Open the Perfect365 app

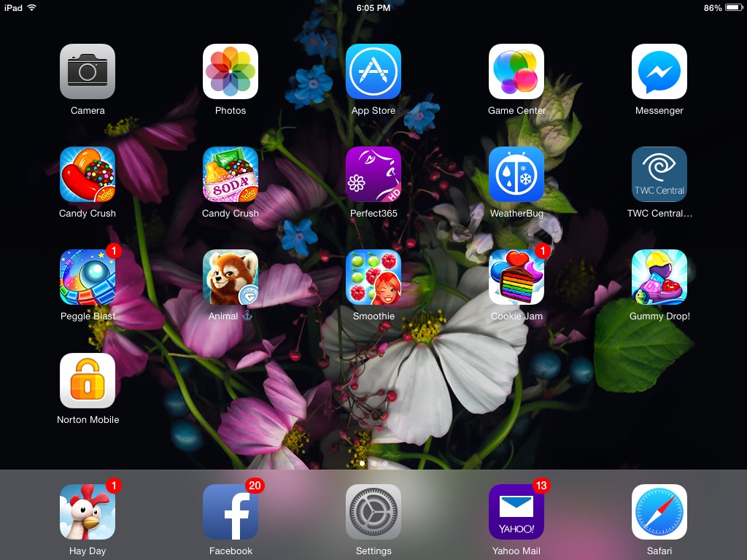[x=373, y=174]
